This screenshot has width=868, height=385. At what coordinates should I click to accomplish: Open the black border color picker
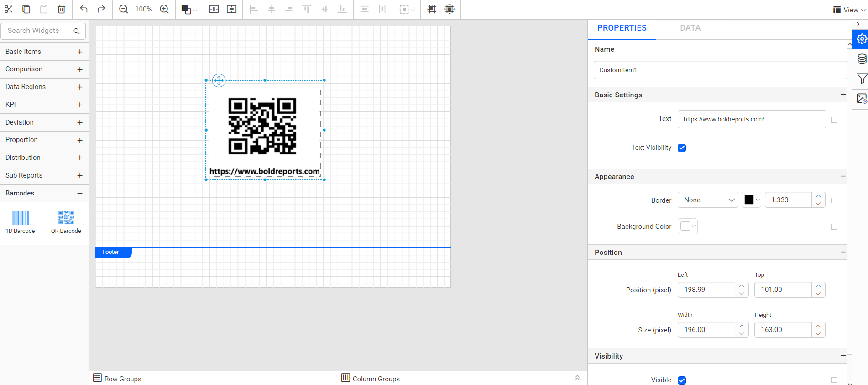pyautogui.click(x=752, y=200)
